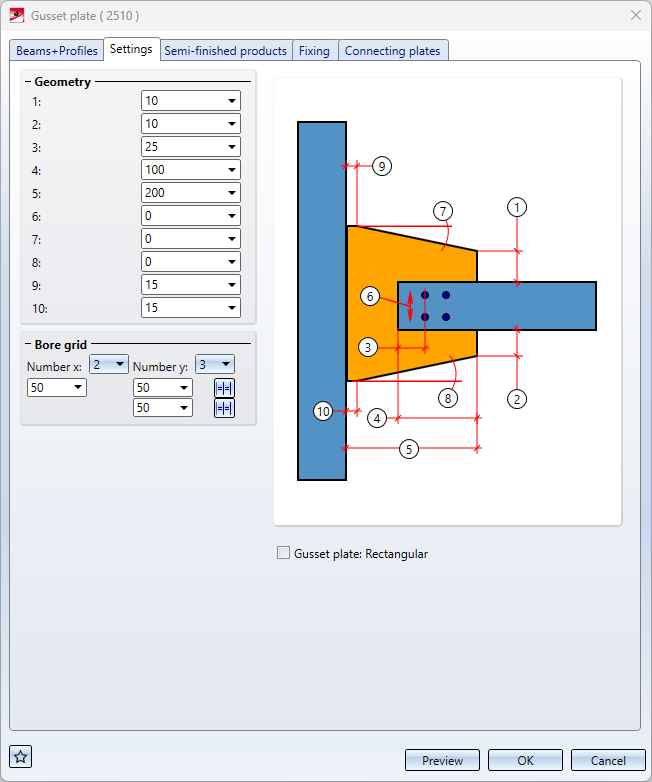Confirm with the OK button
This screenshot has width=652, height=782.
[525, 760]
